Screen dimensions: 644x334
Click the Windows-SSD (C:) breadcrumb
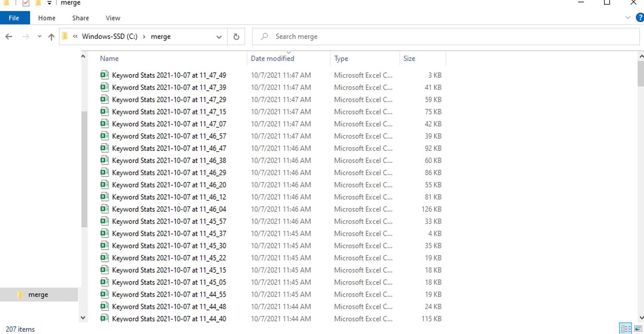[110, 37]
